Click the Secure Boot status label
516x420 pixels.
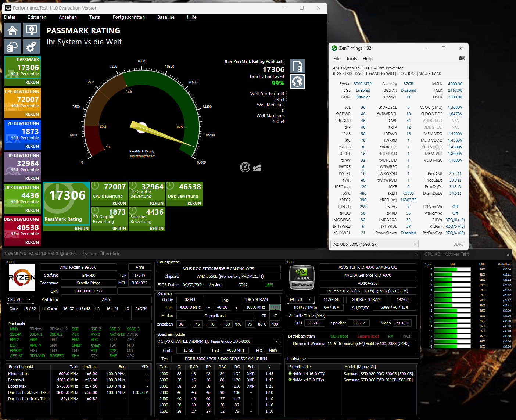368,336
